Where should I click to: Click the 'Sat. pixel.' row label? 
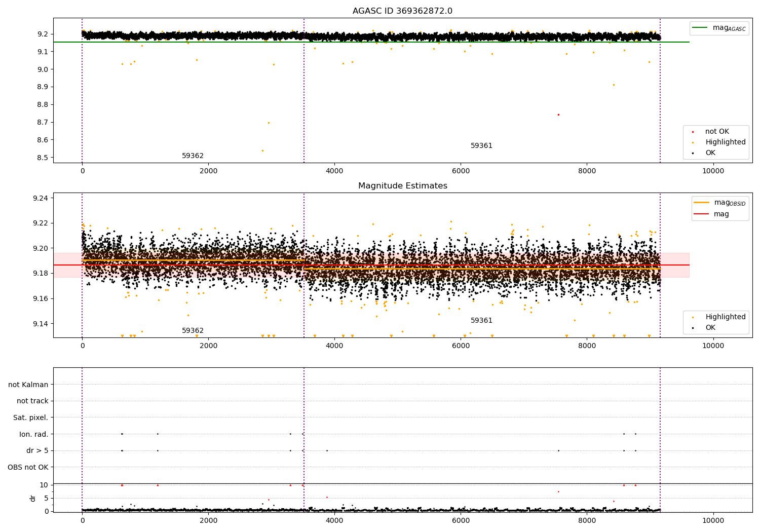pos(31,418)
